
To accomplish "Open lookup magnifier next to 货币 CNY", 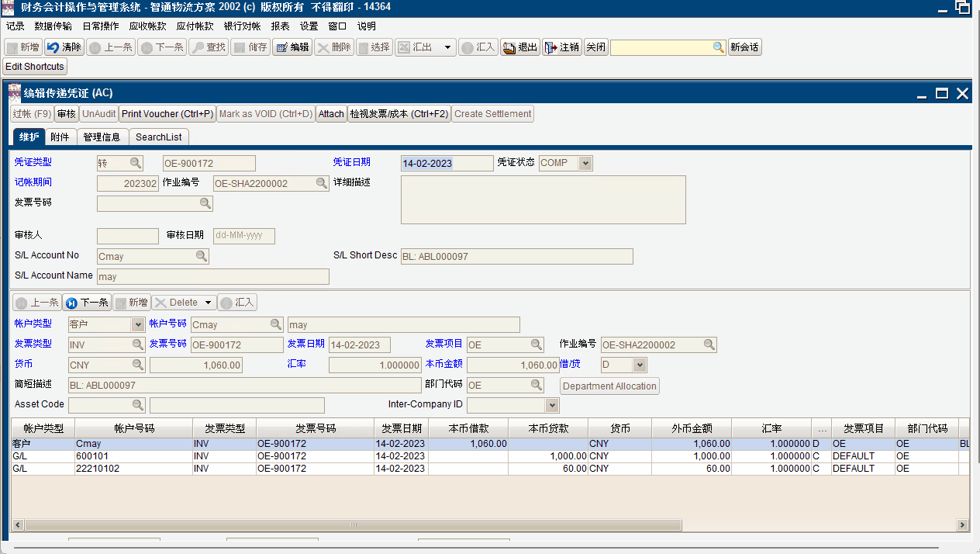I will pyautogui.click(x=137, y=365).
